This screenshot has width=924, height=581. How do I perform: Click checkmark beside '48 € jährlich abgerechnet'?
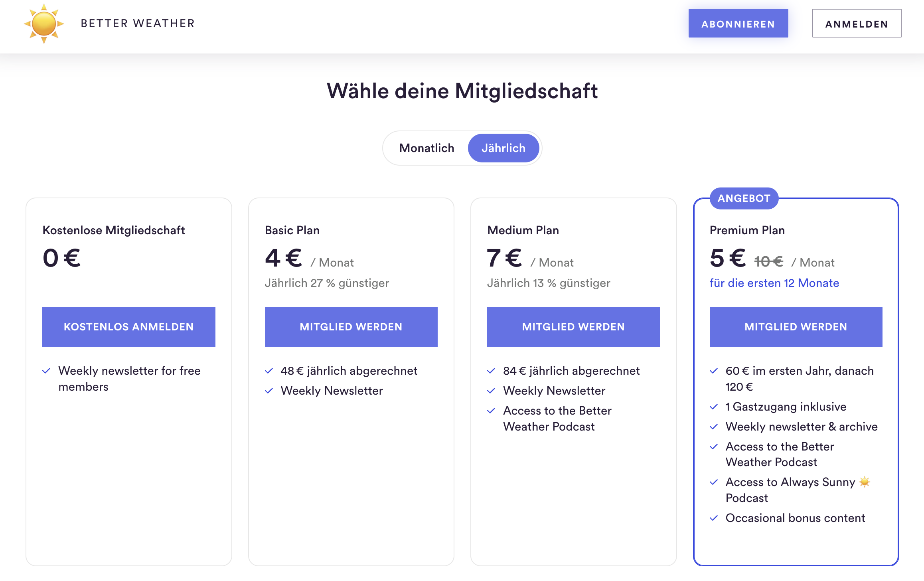(x=269, y=371)
